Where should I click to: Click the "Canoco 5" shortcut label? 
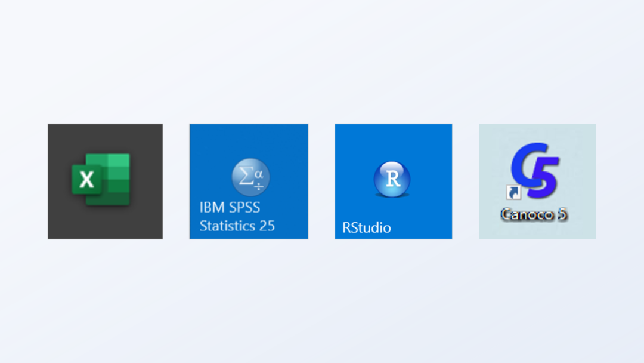[534, 214]
